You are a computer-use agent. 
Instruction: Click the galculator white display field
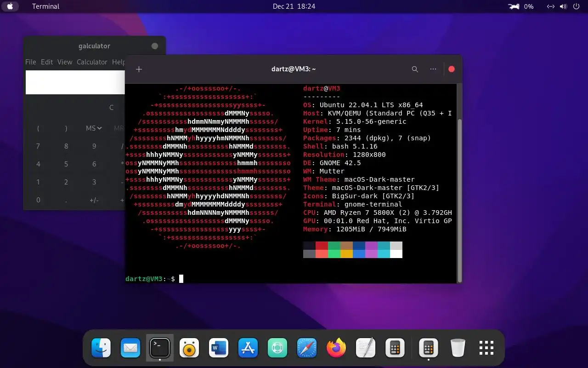pyautogui.click(x=75, y=82)
